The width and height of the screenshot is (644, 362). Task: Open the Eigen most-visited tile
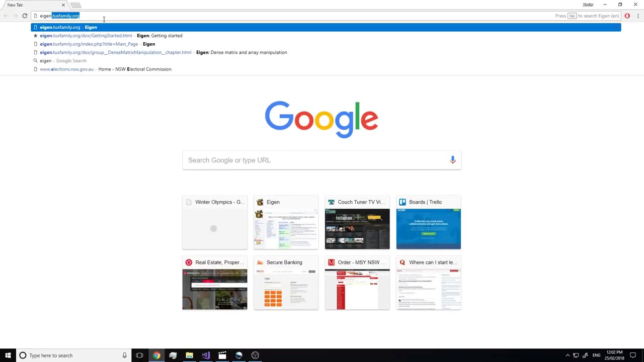[x=286, y=222]
